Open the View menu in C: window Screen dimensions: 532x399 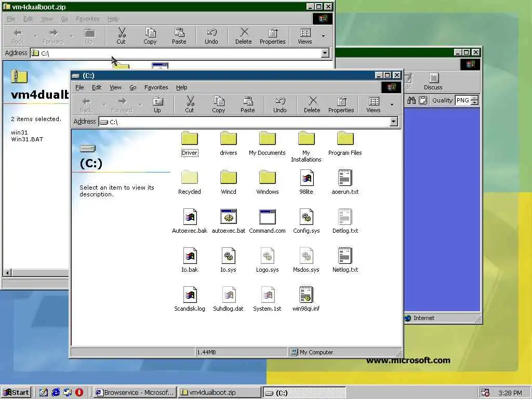115,87
